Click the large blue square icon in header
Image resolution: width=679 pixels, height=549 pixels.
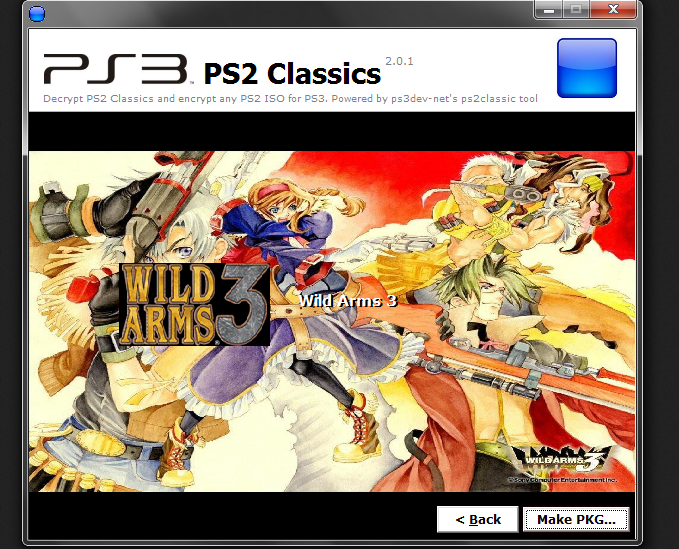pos(587,68)
